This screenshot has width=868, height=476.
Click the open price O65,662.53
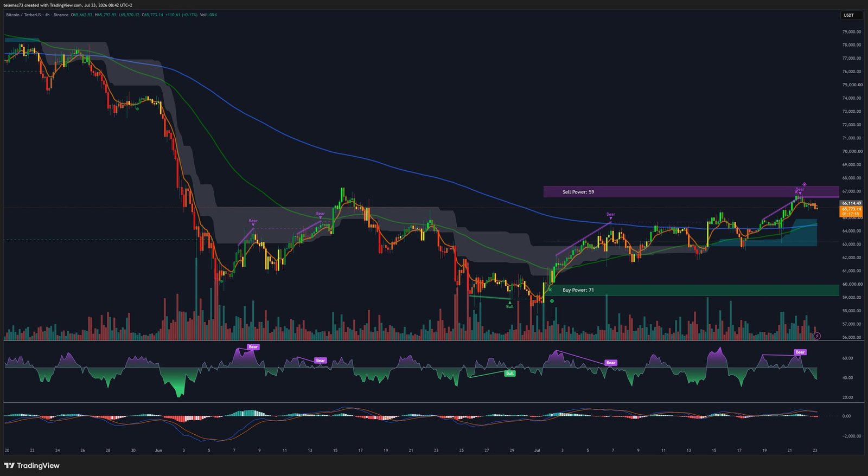pos(81,15)
